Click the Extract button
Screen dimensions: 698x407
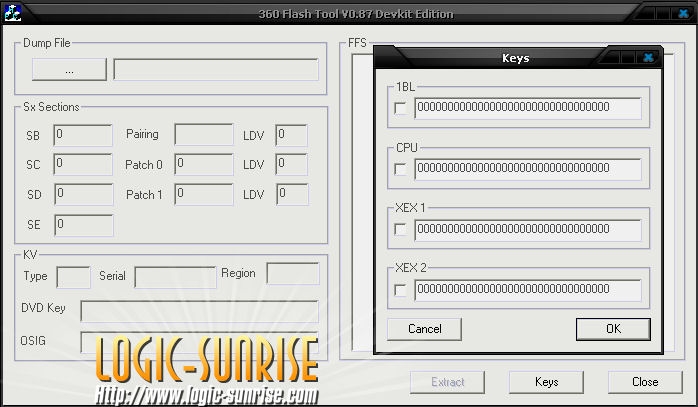(x=447, y=382)
